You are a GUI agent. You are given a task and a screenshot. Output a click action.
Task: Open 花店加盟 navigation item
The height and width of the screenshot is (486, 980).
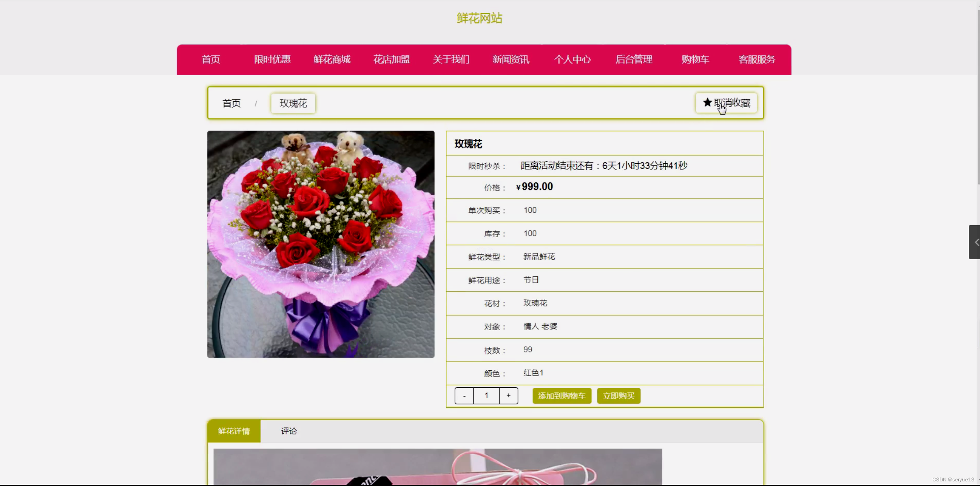(x=392, y=60)
